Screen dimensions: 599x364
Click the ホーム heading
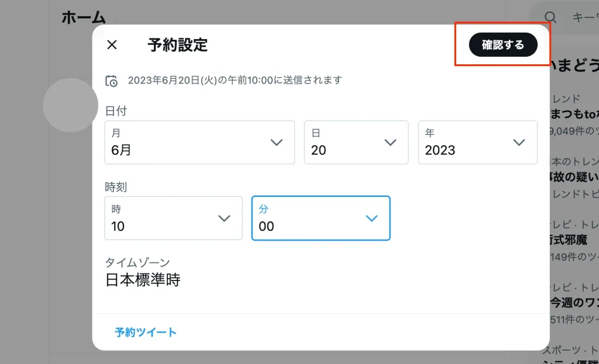pyautogui.click(x=84, y=18)
